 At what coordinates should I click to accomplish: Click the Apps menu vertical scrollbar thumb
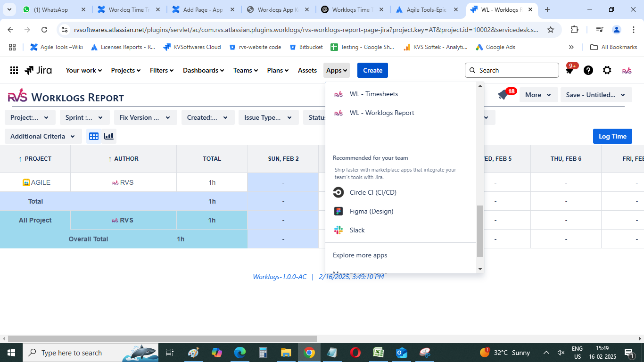point(480,231)
